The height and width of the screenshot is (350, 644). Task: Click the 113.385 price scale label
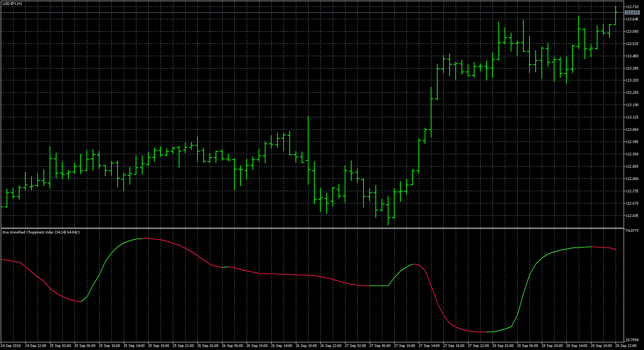tap(632, 68)
